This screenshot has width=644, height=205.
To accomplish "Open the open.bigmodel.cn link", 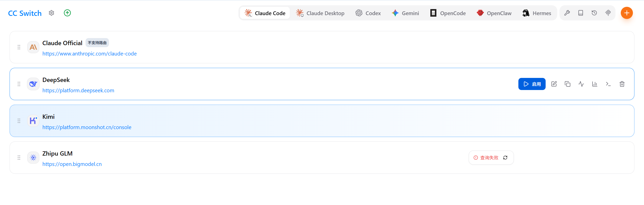I will [72, 164].
